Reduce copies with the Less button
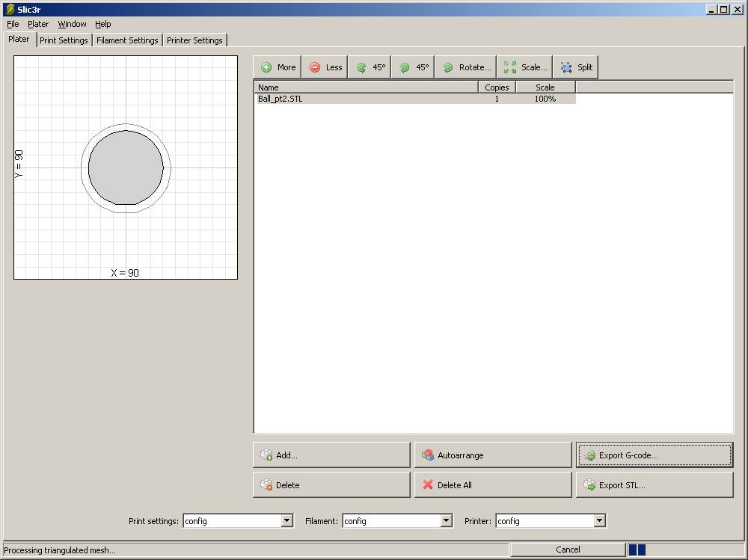The height and width of the screenshot is (560, 748). coord(325,67)
